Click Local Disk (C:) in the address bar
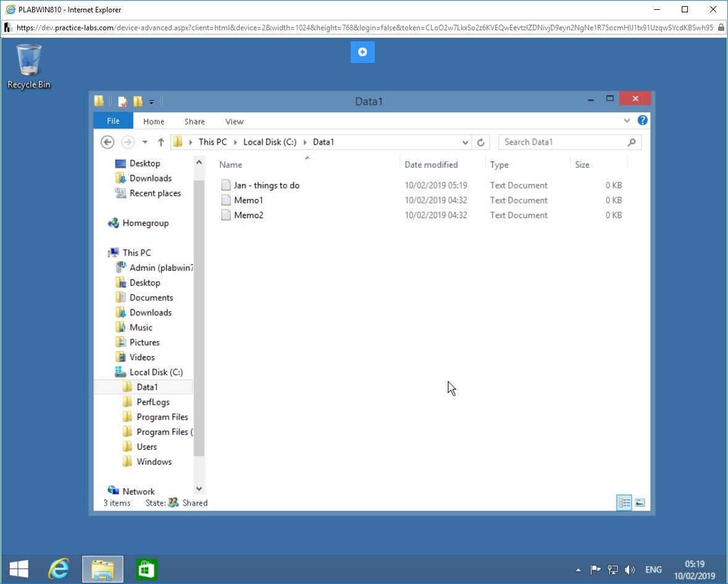Screen dimensions: 728x584 tap(270, 142)
